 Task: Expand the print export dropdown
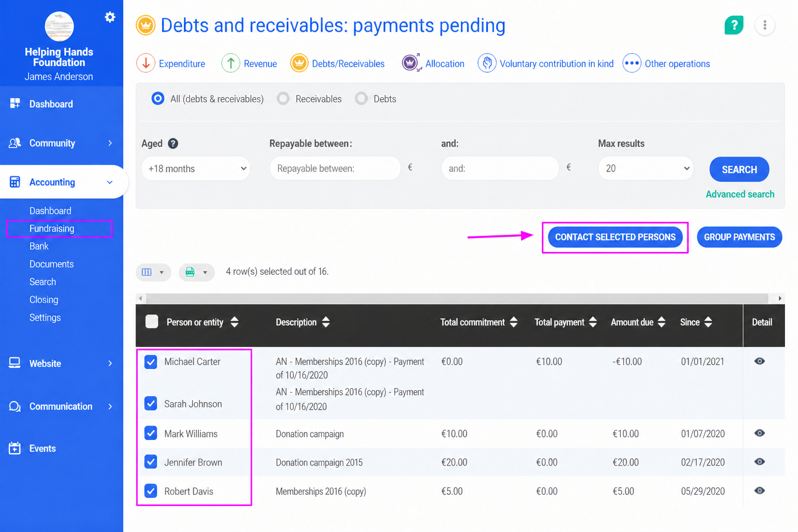(x=196, y=272)
